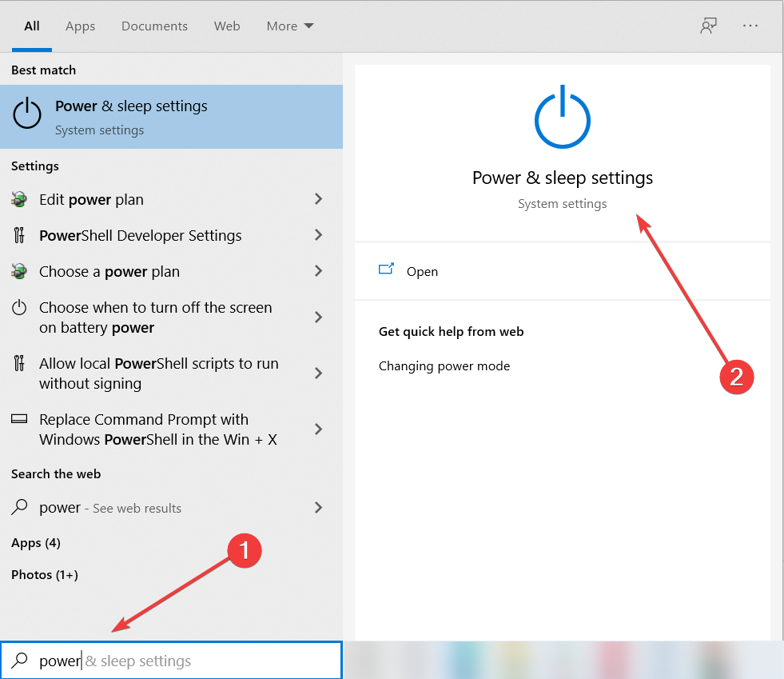Switch to the Apps tab
Screen dimensions: 784x679
click(80, 26)
